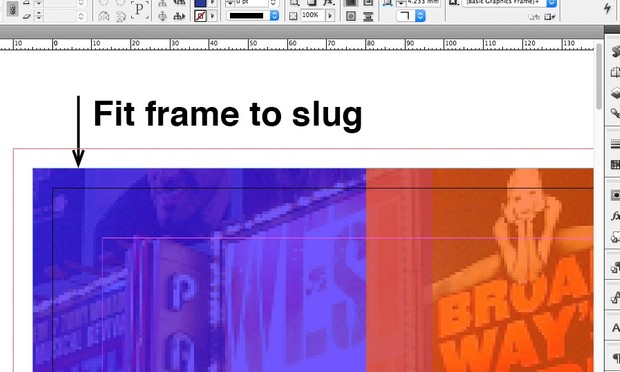Open the Swatches panel icon
The height and width of the screenshot is (372, 620).
(x=615, y=164)
